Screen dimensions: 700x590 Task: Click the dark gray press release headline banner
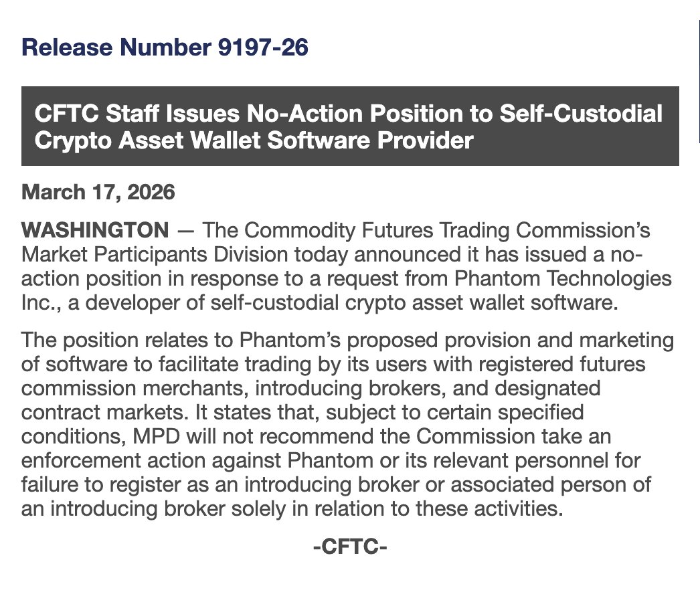click(x=350, y=126)
